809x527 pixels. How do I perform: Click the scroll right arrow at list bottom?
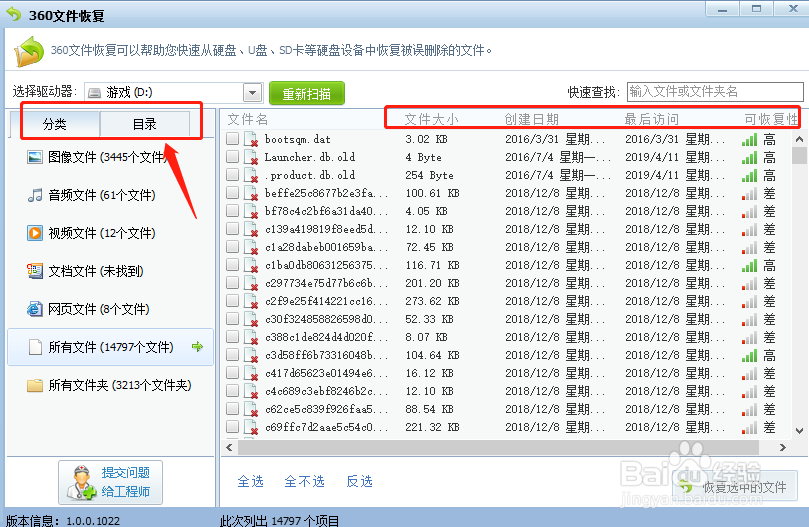coord(783,448)
